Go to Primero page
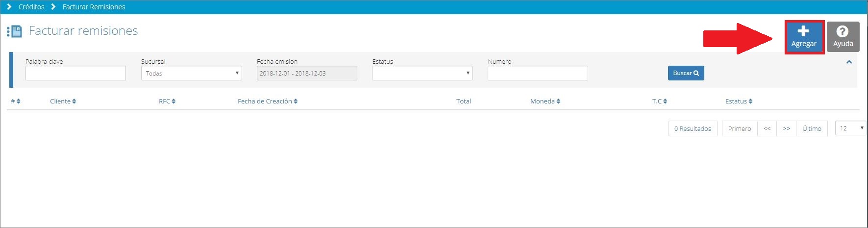The width and height of the screenshot is (868, 228). pyautogui.click(x=740, y=128)
